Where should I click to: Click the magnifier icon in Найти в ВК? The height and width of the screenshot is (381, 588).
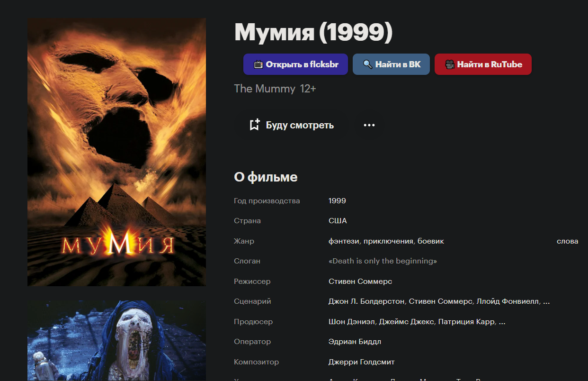coord(368,64)
